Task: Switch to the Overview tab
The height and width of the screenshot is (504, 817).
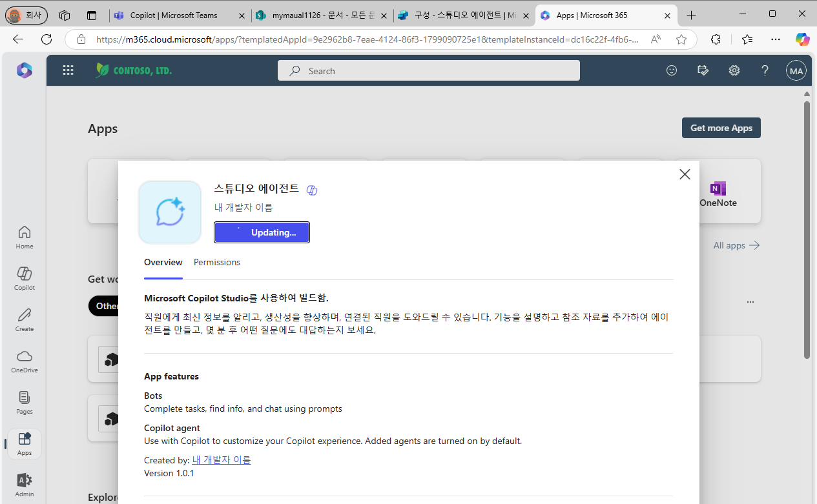Action: (x=163, y=263)
